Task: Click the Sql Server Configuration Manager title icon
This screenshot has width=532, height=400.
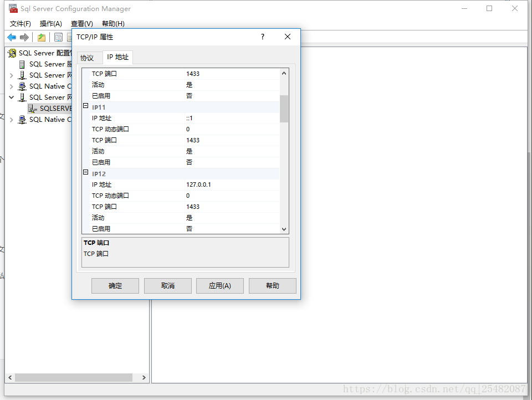Action: (x=13, y=8)
